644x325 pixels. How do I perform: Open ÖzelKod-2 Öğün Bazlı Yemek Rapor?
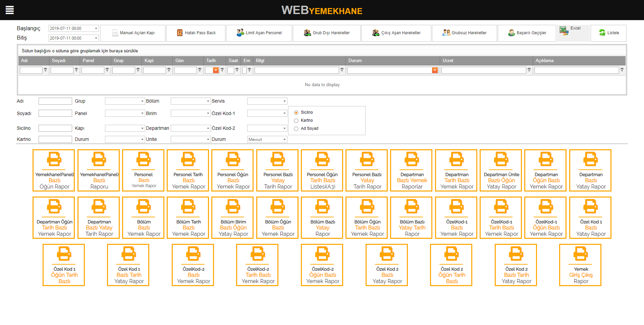coord(322,265)
